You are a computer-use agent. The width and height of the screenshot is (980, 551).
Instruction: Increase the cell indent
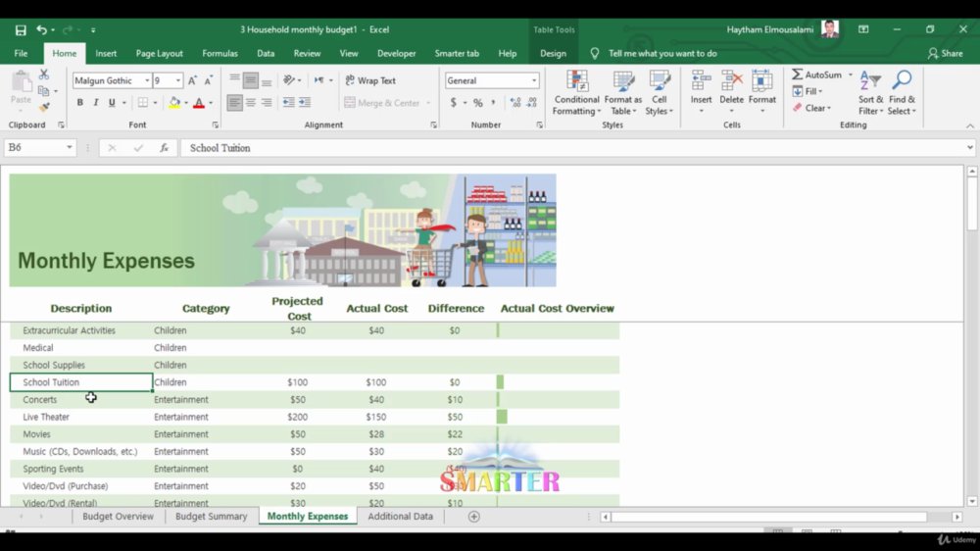[305, 103]
